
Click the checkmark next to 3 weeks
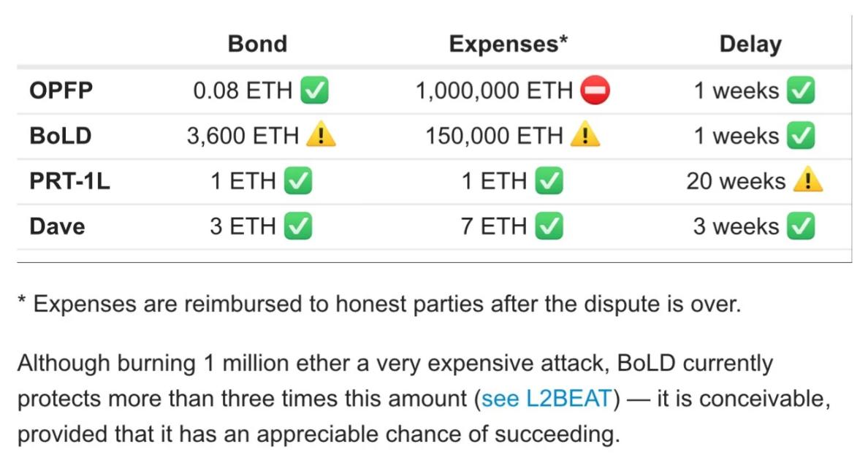click(801, 226)
